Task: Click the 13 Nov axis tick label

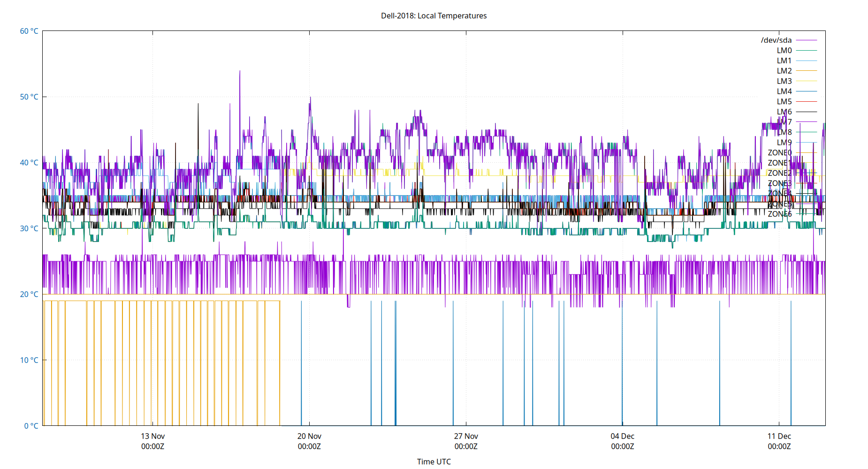Action: pos(153,436)
